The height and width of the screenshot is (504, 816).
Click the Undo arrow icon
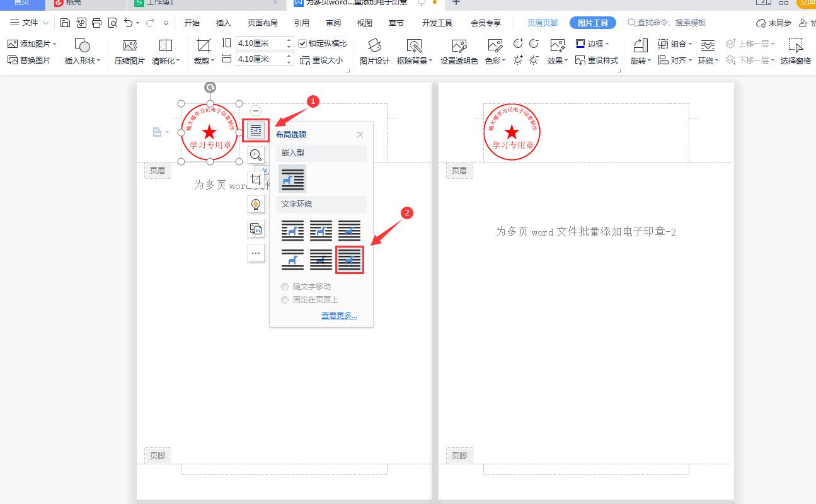(x=129, y=23)
